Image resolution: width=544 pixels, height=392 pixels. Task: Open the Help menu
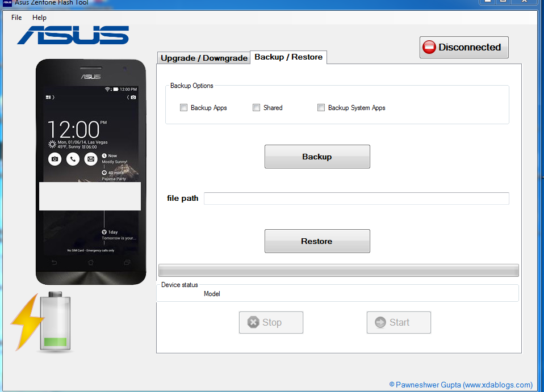click(39, 18)
